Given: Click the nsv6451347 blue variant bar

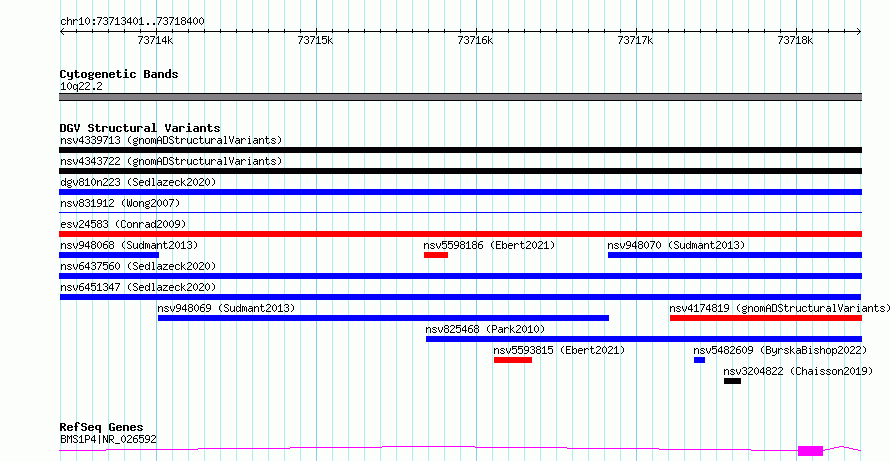Looking at the screenshot, I should coord(460,297).
